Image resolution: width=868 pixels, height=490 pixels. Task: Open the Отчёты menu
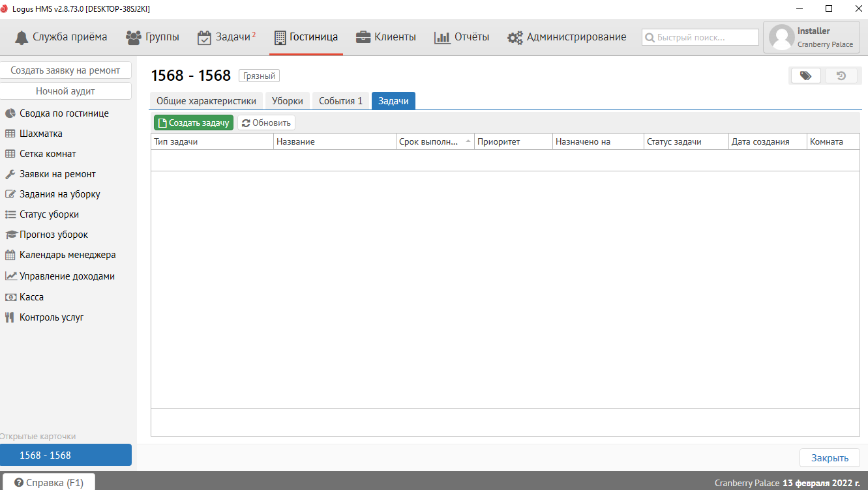tap(462, 37)
